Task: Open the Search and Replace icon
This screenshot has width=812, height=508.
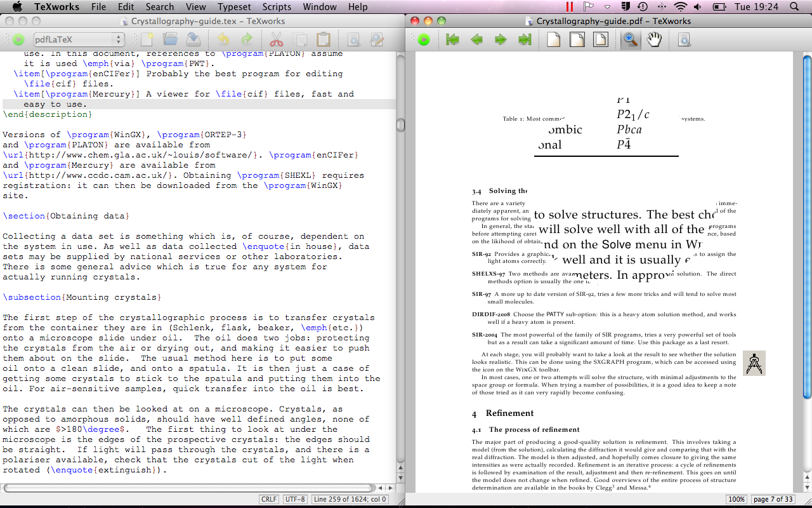Action: pos(376,39)
